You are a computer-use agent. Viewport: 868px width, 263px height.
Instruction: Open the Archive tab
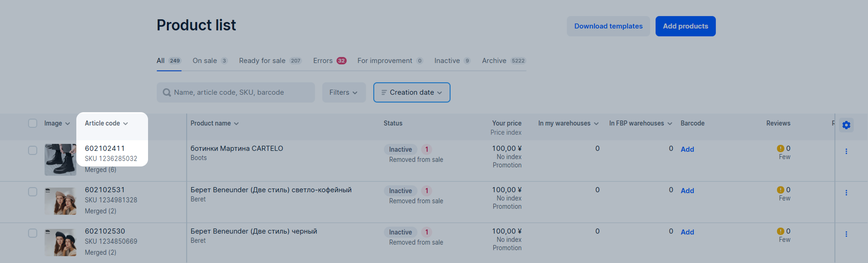(x=504, y=61)
